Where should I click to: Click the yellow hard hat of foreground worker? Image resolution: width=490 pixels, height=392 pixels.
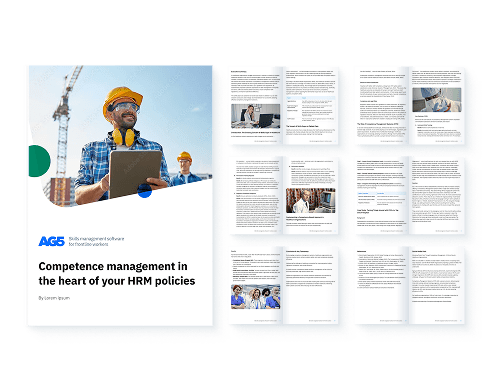point(122,99)
